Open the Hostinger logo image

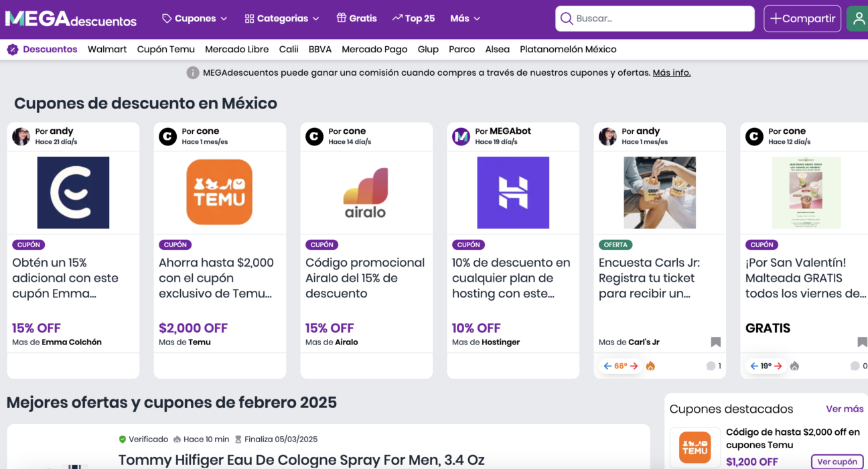coord(513,193)
